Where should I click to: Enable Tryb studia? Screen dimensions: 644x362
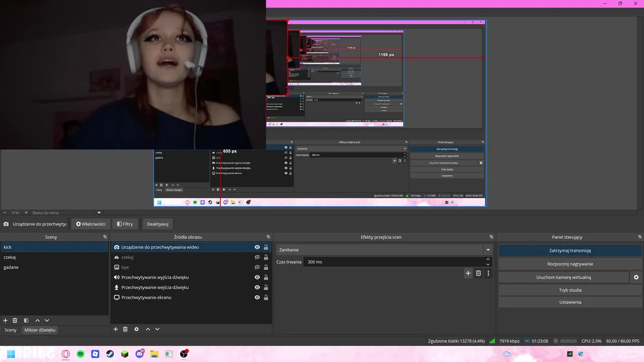pyautogui.click(x=570, y=290)
